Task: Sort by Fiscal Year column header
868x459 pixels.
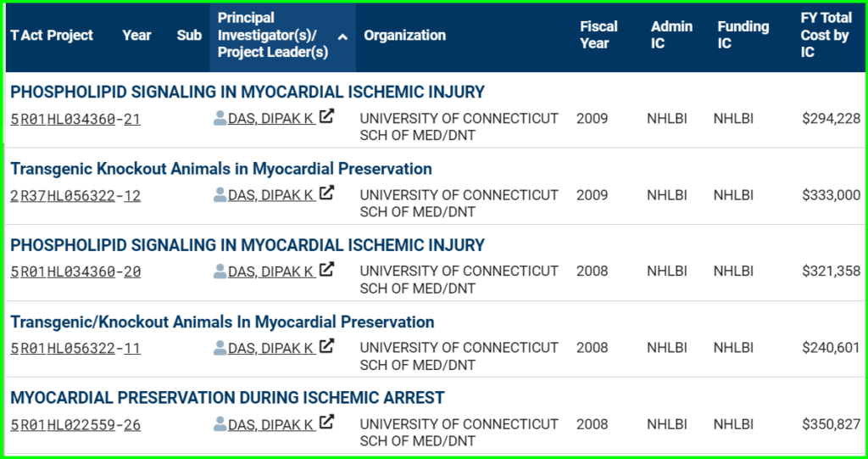Action: click(598, 35)
